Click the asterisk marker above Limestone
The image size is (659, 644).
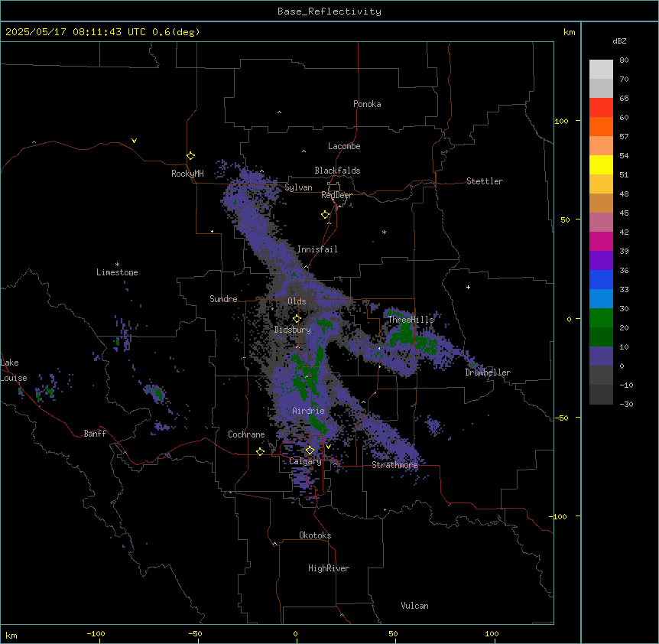click(117, 265)
